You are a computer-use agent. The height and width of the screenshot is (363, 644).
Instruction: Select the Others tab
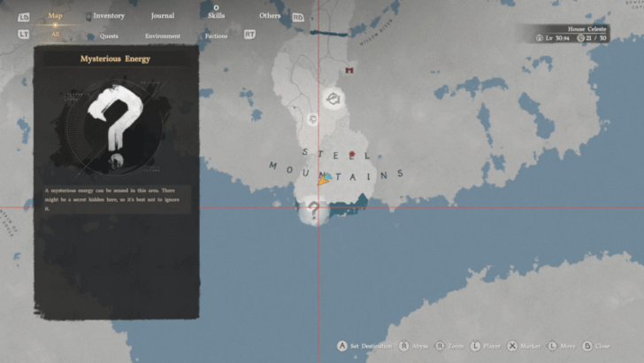pos(270,16)
